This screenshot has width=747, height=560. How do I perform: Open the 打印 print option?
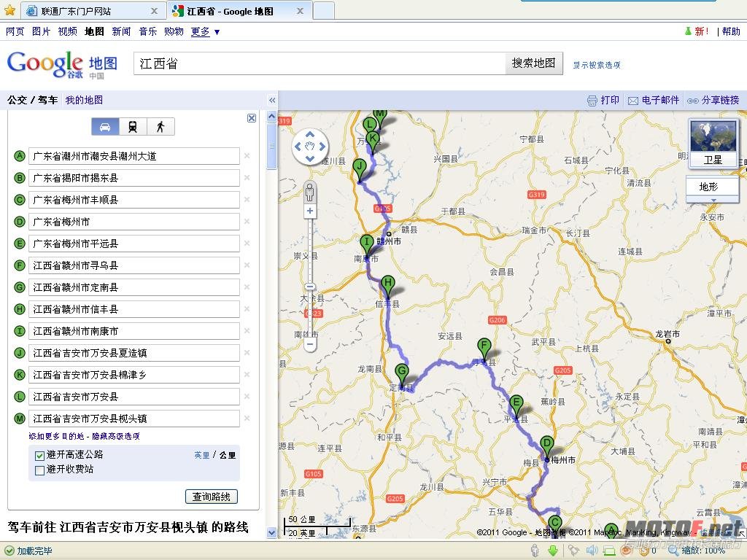(604, 100)
